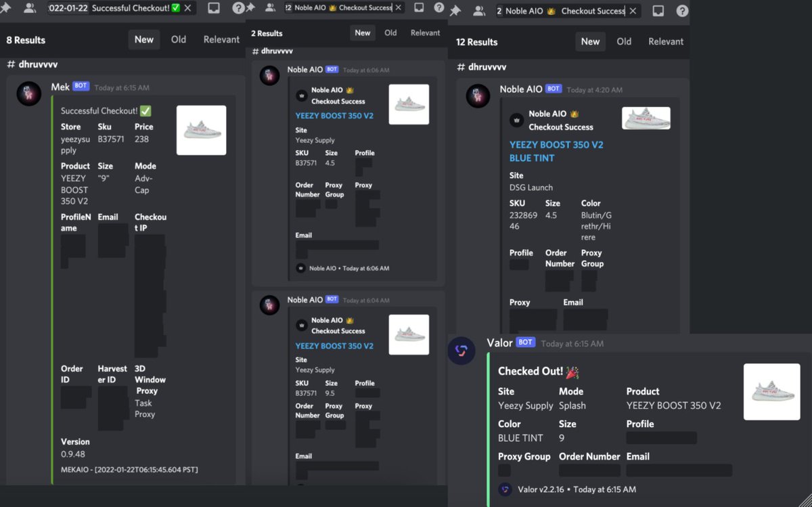
Task: Click Valor bot avatar
Action: [461, 350]
